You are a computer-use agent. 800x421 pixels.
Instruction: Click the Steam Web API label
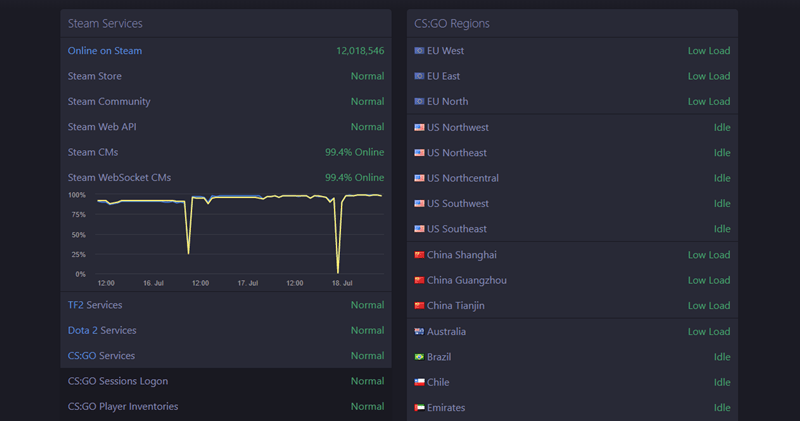click(x=102, y=127)
